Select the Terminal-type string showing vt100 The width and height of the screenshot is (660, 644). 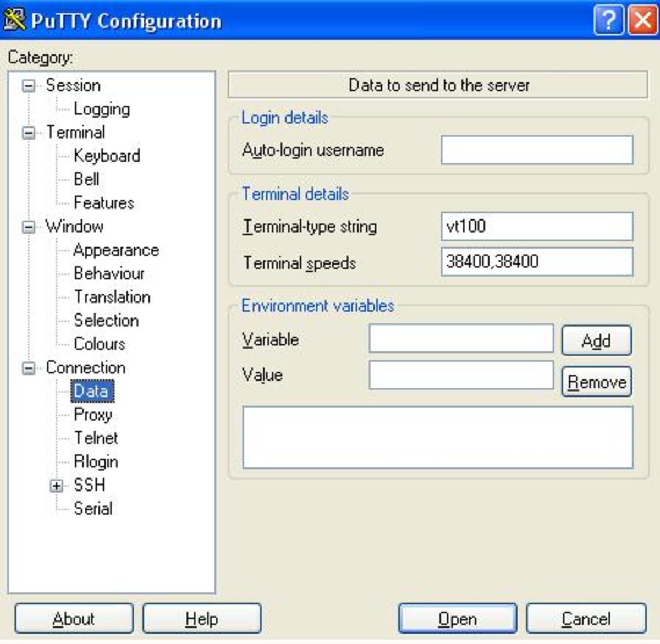coord(536,226)
